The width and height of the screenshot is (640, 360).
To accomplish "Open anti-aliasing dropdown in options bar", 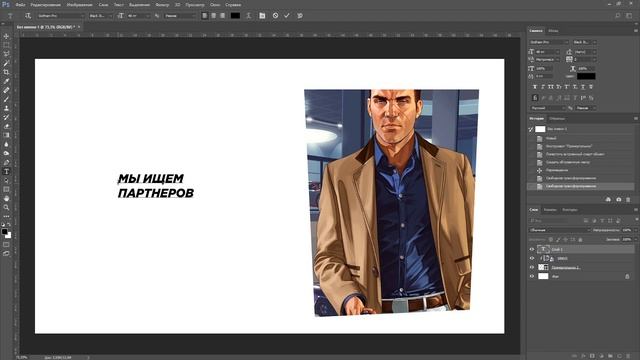I will 180,16.
